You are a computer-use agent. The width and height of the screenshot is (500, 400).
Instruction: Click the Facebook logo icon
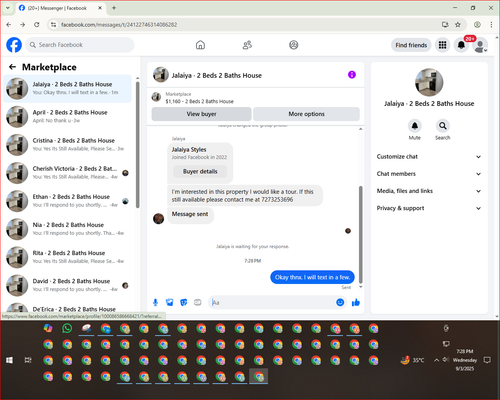click(14, 45)
